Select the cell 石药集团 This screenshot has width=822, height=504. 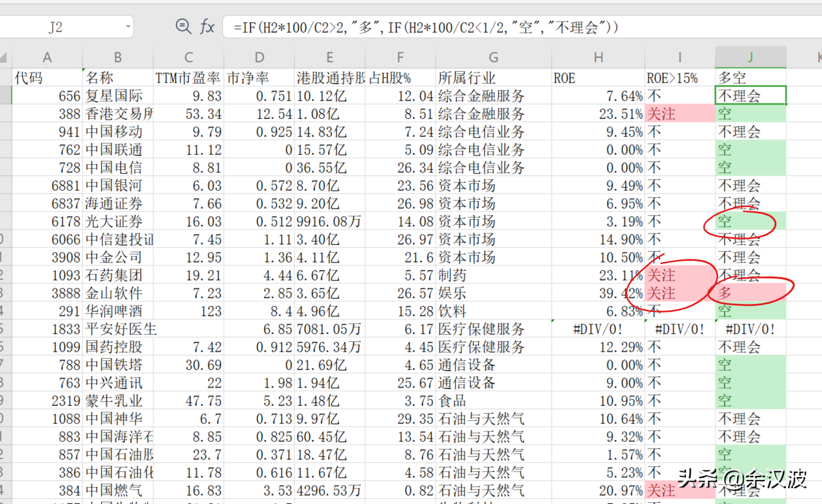coord(118,275)
